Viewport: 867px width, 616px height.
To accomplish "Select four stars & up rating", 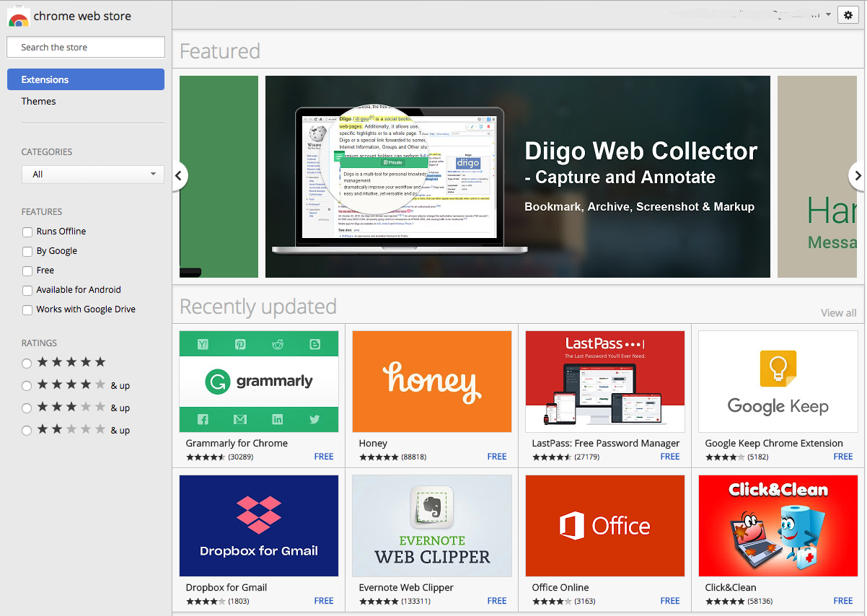I will [x=27, y=386].
